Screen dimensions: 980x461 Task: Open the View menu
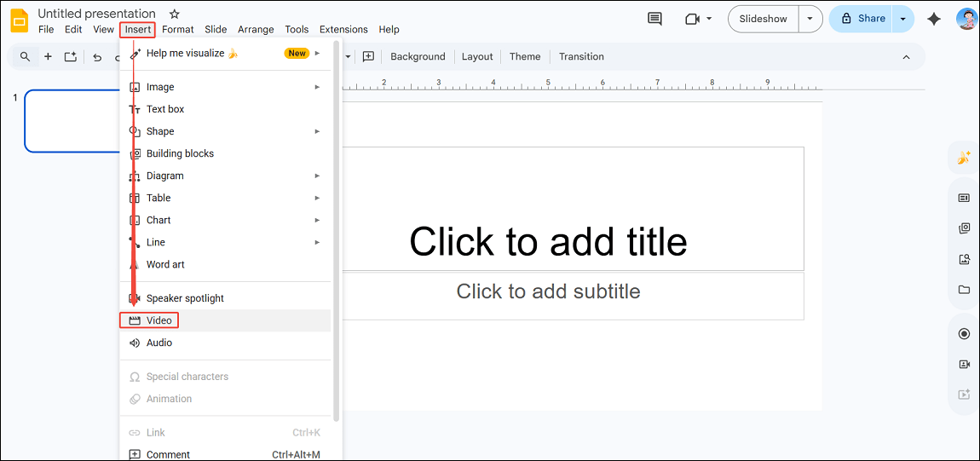click(104, 29)
